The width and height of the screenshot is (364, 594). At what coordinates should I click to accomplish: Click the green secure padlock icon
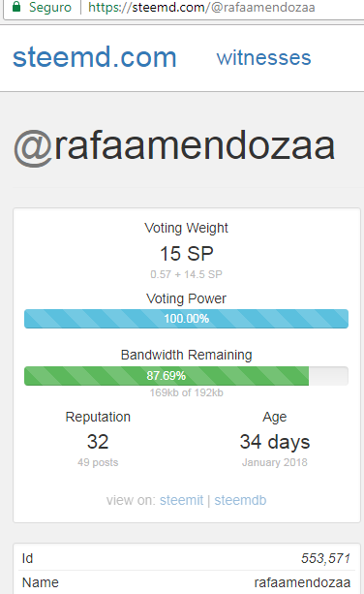coord(16,7)
